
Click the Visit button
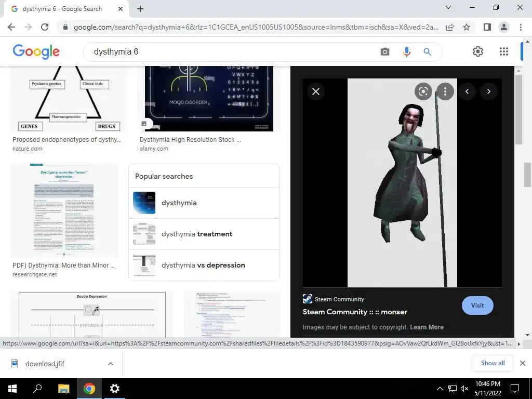(x=477, y=305)
